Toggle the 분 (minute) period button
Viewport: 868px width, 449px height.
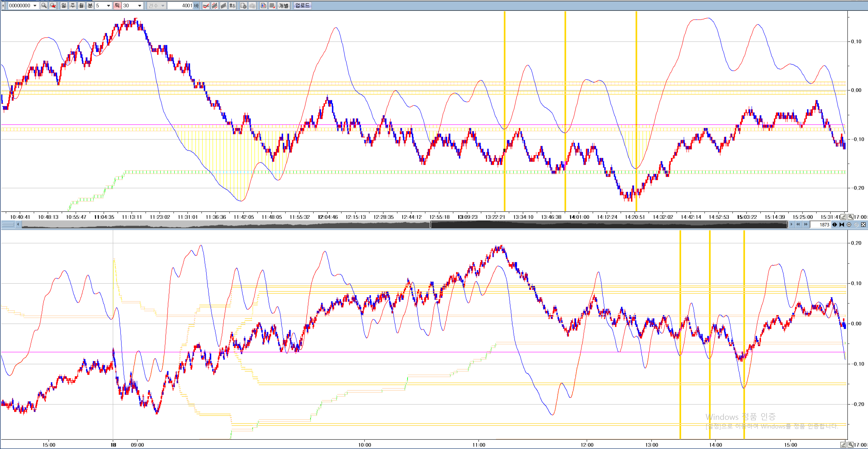pyautogui.click(x=90, y=5)
